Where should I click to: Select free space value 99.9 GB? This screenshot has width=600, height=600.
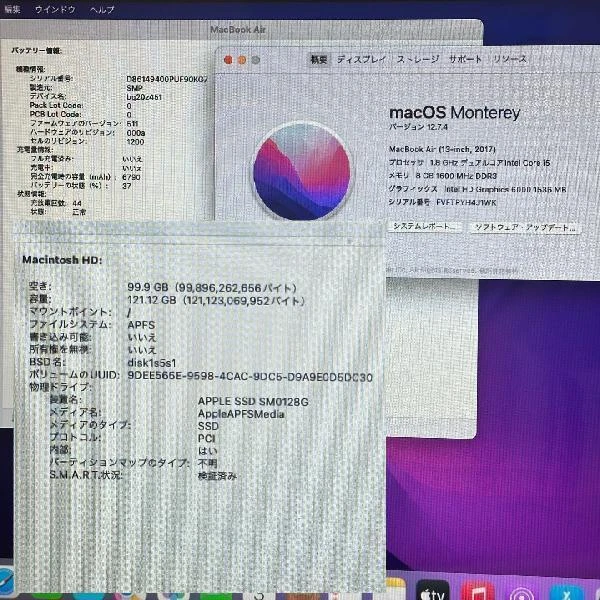(148, 287)
